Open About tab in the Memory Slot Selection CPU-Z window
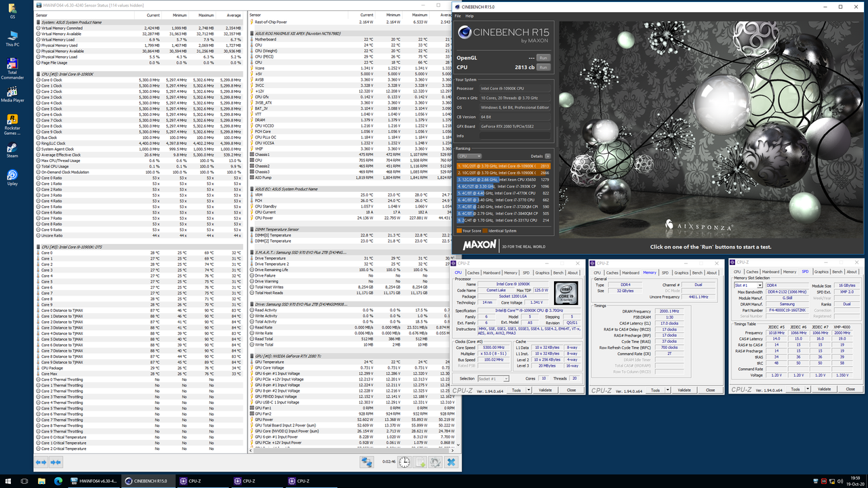868x488 pixels. pos(852,272)
